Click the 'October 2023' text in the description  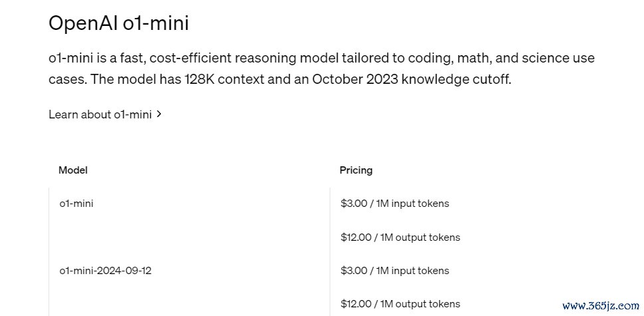(355, 79)
